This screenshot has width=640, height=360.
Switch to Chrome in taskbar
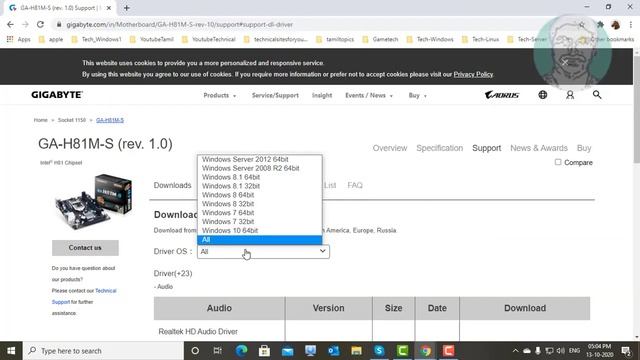pos(425,351)
